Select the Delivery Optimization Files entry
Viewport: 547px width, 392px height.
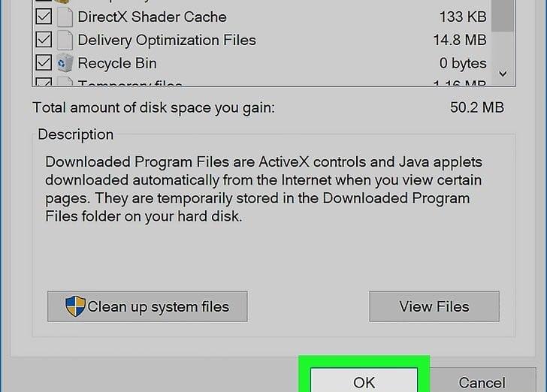pos(166,40)
